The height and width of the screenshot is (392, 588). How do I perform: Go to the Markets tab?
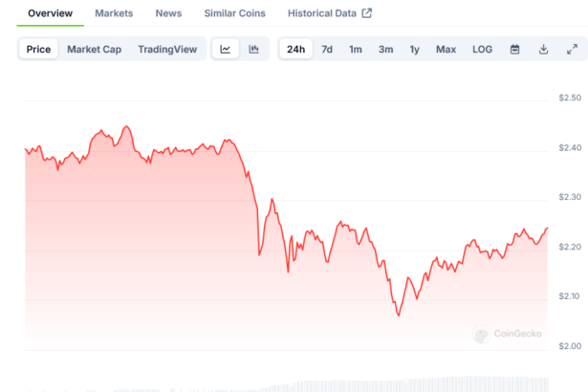click(114, 13)
